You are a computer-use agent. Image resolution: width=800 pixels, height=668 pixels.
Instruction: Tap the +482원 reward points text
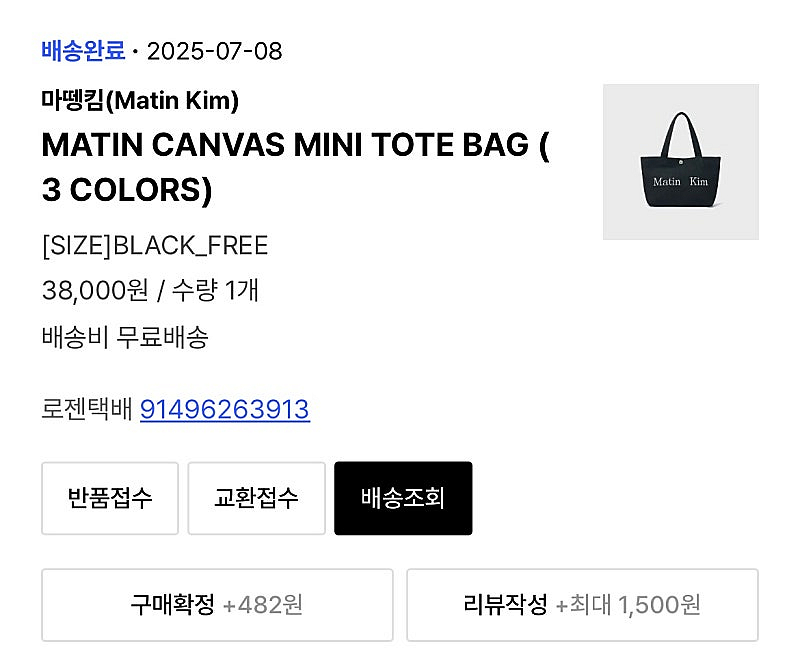[263, 605]
